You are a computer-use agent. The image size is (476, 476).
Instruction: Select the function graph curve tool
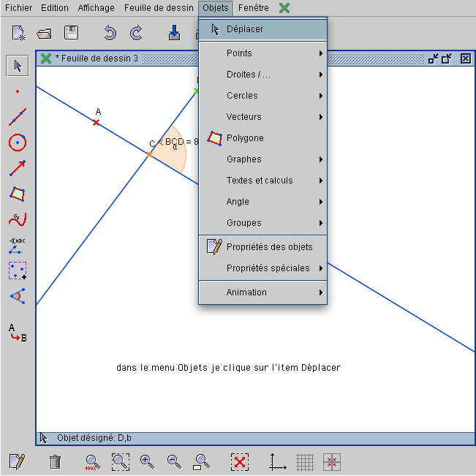[18, 219]
